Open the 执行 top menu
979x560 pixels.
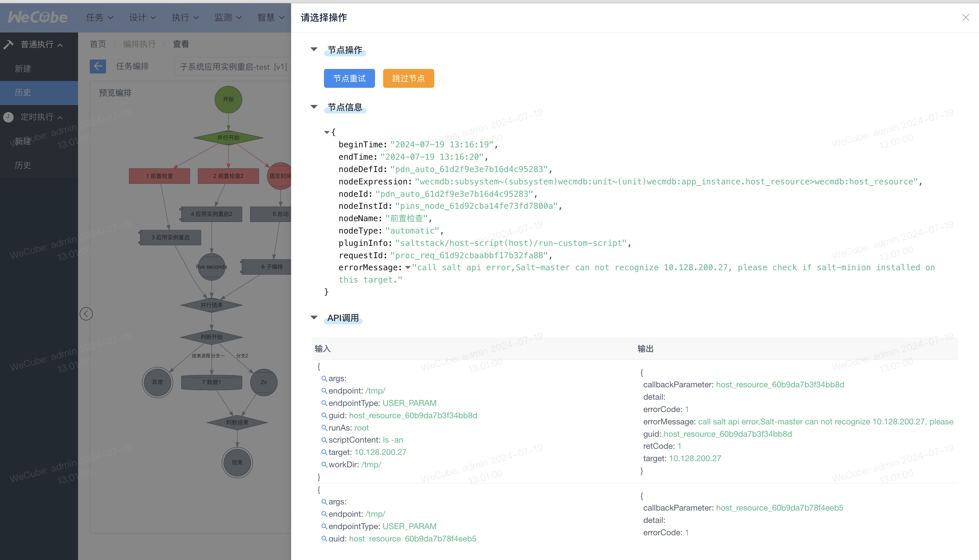coord(185,17)
